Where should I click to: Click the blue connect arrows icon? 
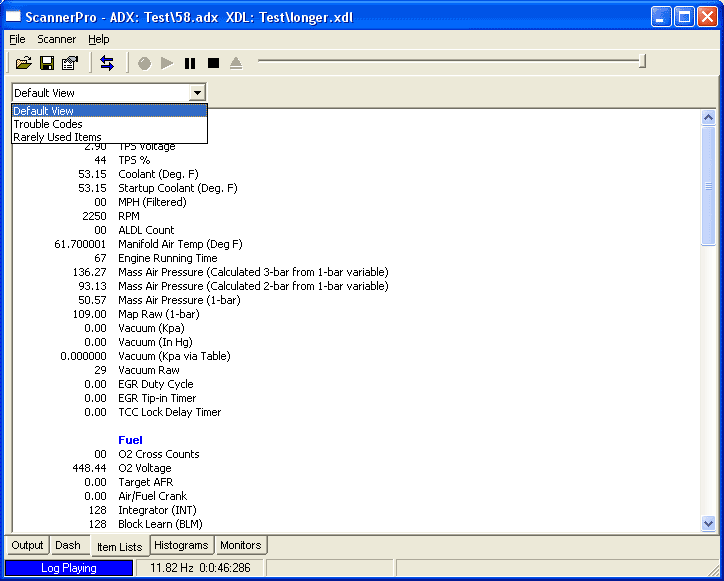coord(107,63)
